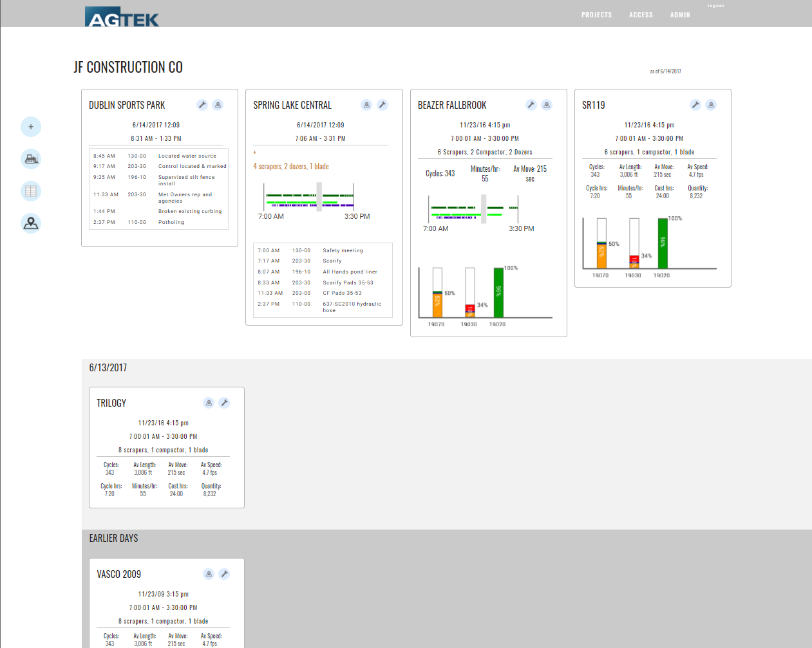Open Dublin Sports Park wrench settings

pyautogui.click(x=202, y=105)
